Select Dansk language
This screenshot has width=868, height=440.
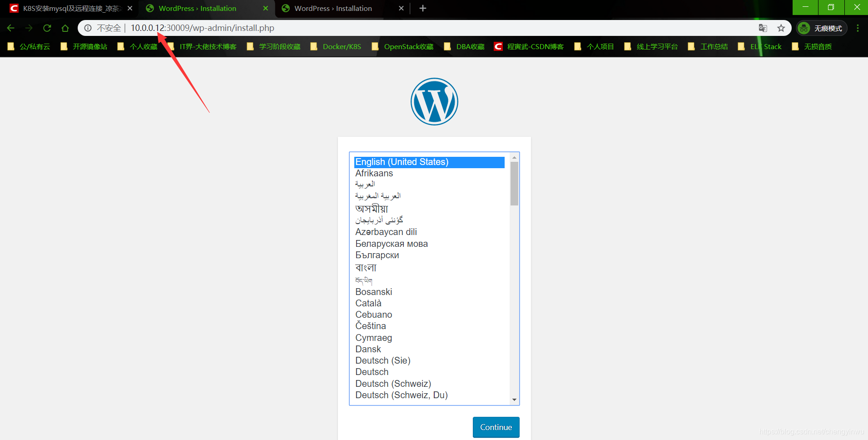[x=429, y=350]
